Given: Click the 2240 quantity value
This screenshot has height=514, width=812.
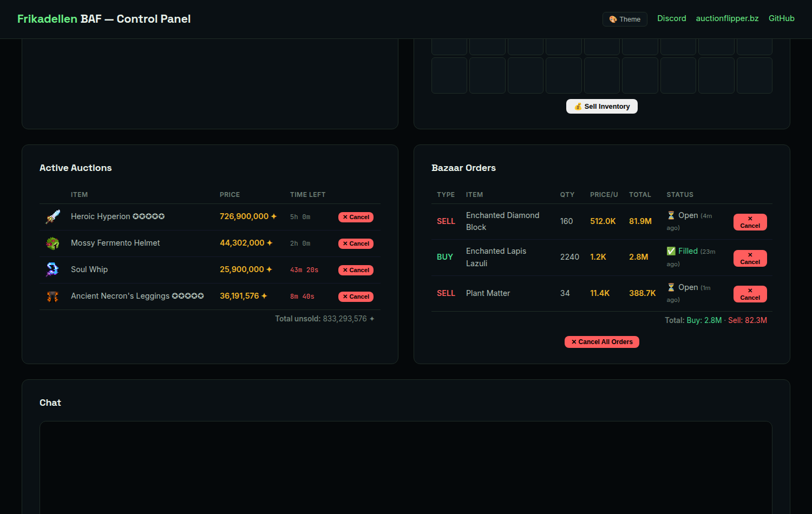Looking at the screenshot, I should (569, 257).
